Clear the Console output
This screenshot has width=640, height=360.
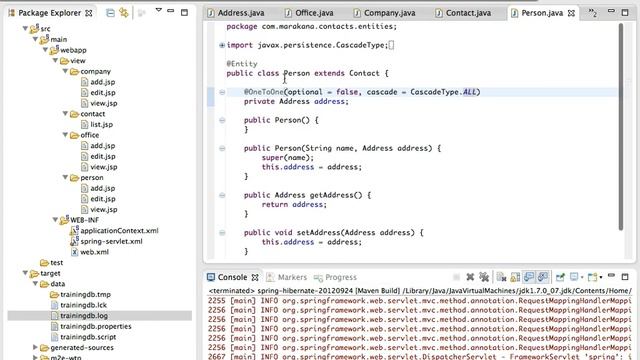[x=502, y=277]
